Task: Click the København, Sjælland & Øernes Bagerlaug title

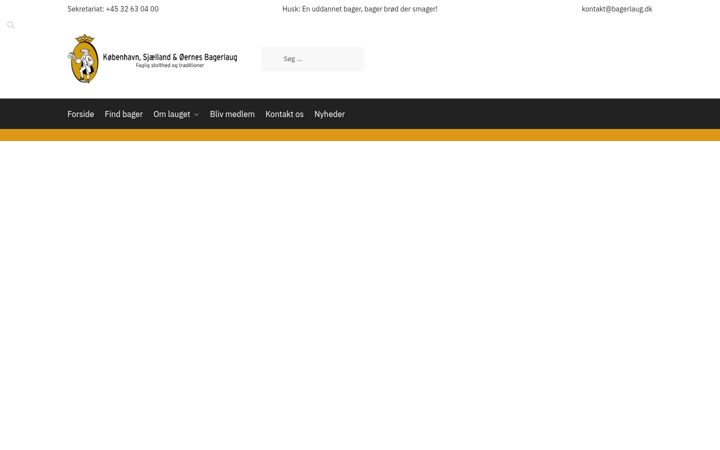Action: click(170, 57)
